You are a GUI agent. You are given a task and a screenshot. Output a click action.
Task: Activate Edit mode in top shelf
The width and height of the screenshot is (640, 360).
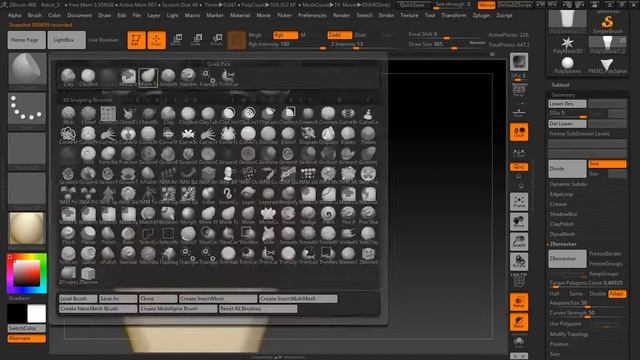pos(136,40)
